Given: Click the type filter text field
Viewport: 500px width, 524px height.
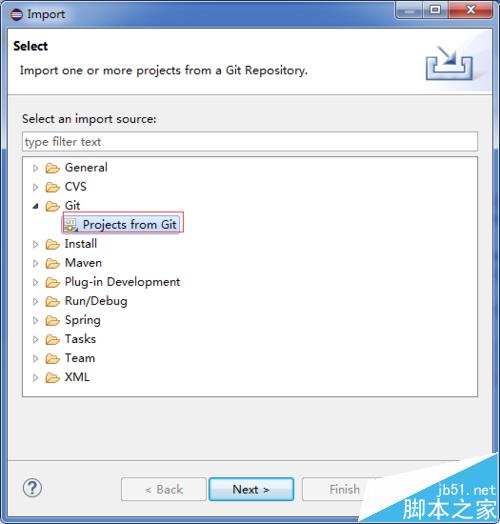Looking at the screenshot, I should 250,142.
